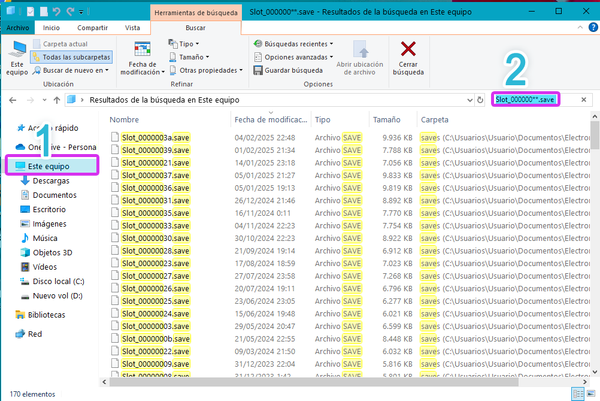This screenshot has height=401, width=600.
Task: Click the horizontal scrollbar of file list
Action: 314,382
